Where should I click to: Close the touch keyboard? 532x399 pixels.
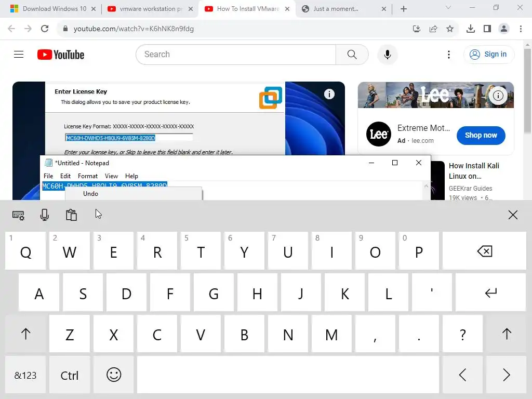513,215
